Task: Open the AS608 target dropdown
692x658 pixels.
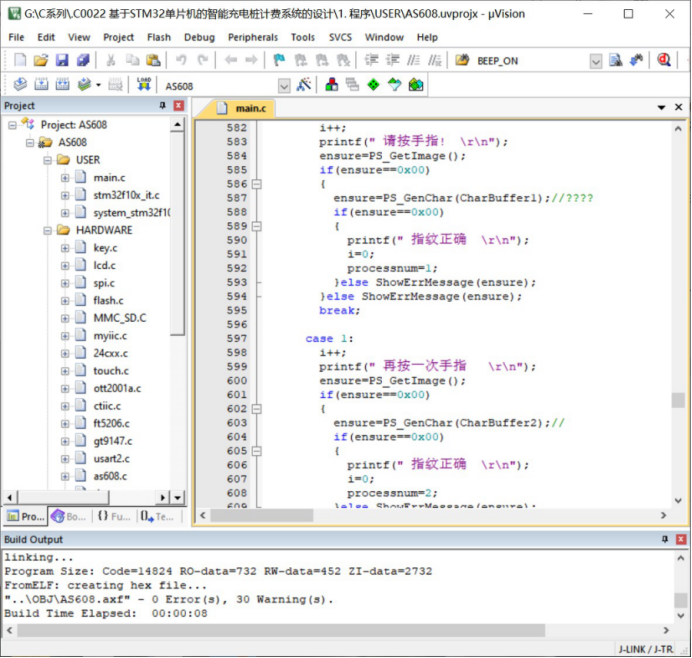Action: point(284,86)
